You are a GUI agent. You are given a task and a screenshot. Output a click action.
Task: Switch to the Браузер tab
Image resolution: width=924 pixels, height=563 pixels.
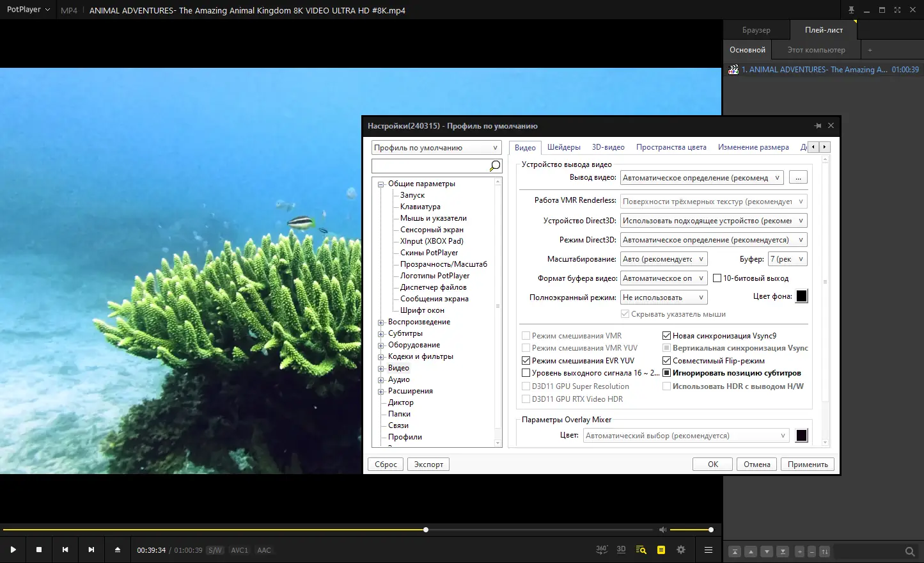[756, 30]
